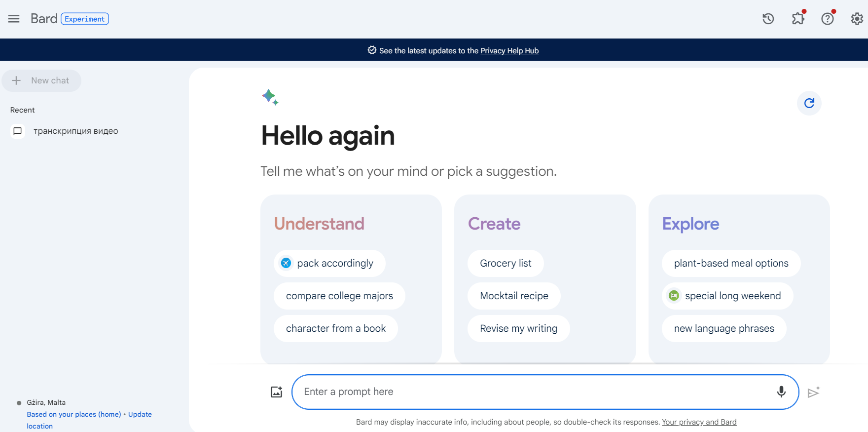868x432 pixels.
Task: Open Bard activity history icon
Action: coord(768,19)
